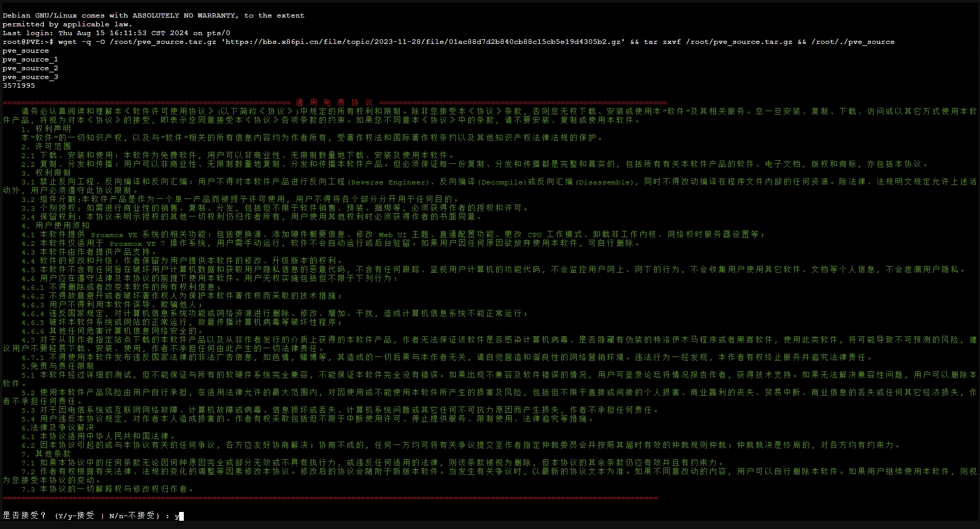This screenshot has width=980, height=529.
Task: Click the 'pve_source_1' output line
Action: pos(30,59)
